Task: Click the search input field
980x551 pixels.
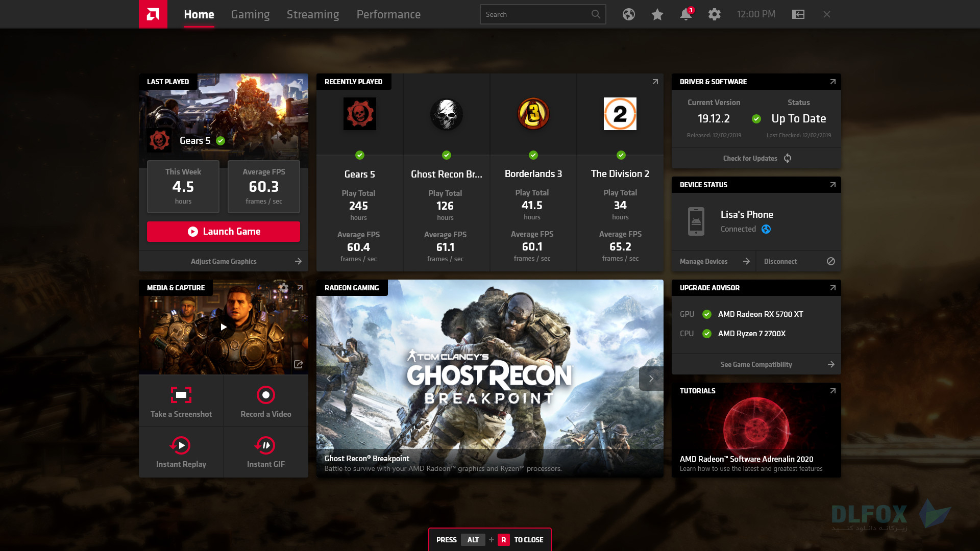Action: pyautogui.click(x=543, y=13)
